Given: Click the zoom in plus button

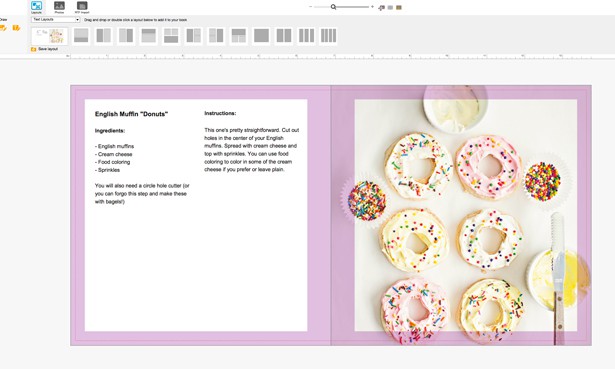Looking at the screenshot, I should pos(372,7).
